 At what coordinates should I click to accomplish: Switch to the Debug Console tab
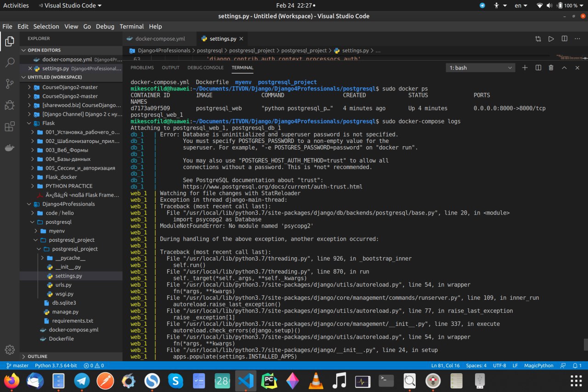coord(205,68)
